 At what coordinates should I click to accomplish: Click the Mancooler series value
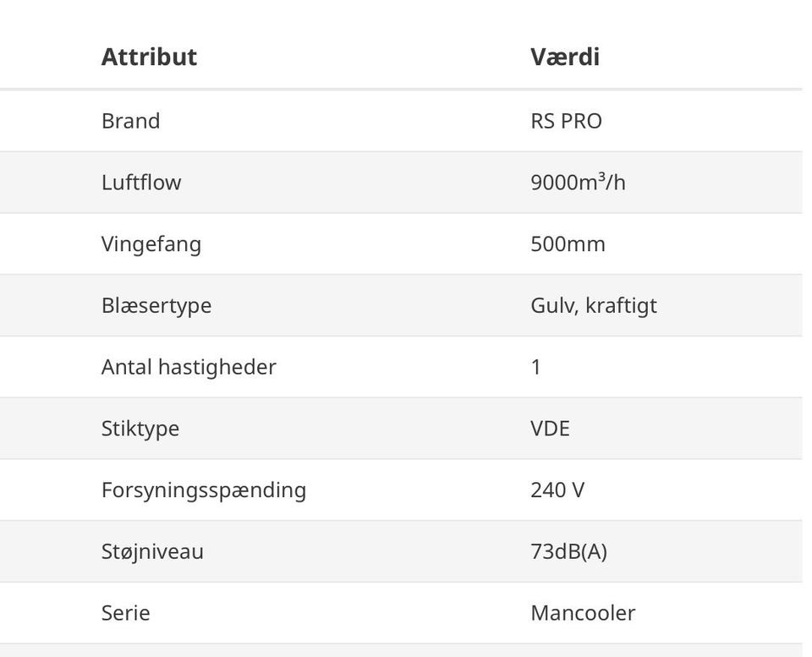click(x=583, y=612)
